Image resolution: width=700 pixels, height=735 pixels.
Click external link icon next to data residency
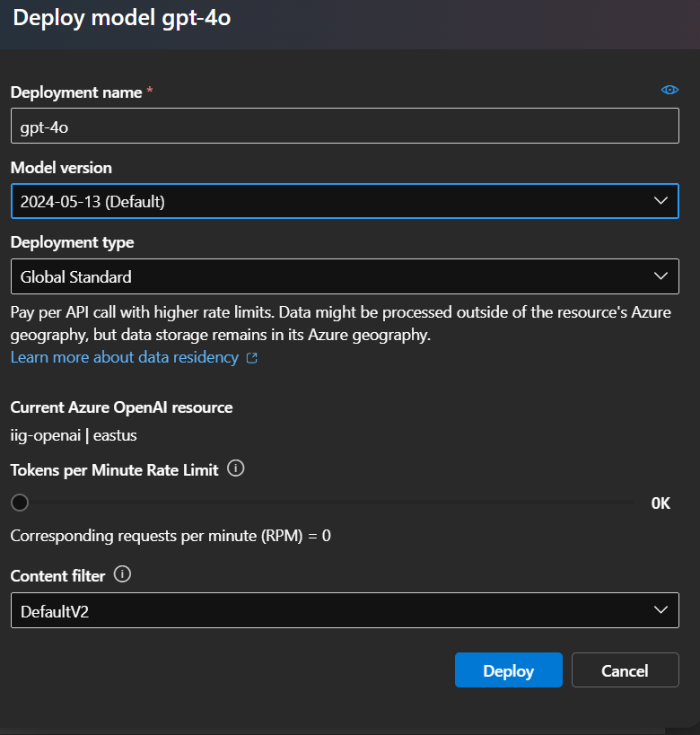252,358
